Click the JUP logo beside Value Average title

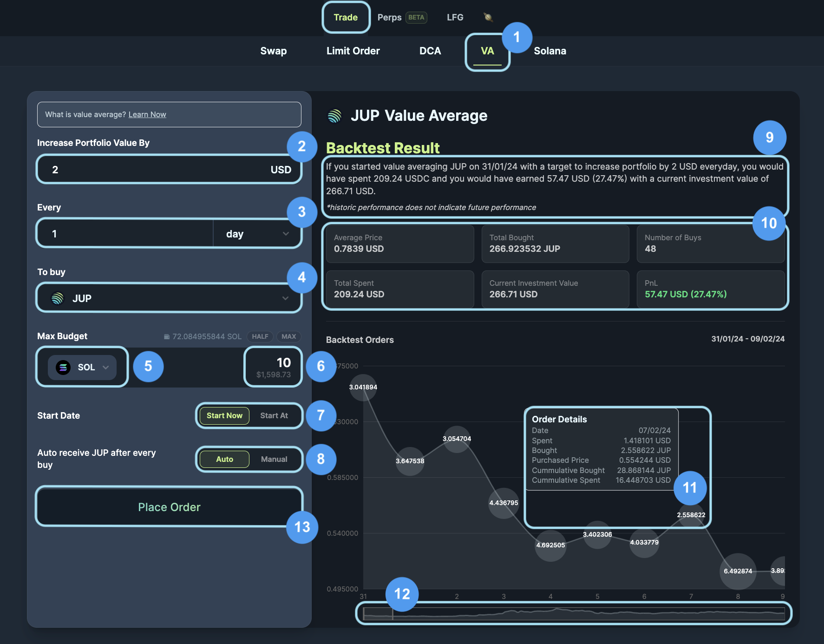tap(334, 116)
